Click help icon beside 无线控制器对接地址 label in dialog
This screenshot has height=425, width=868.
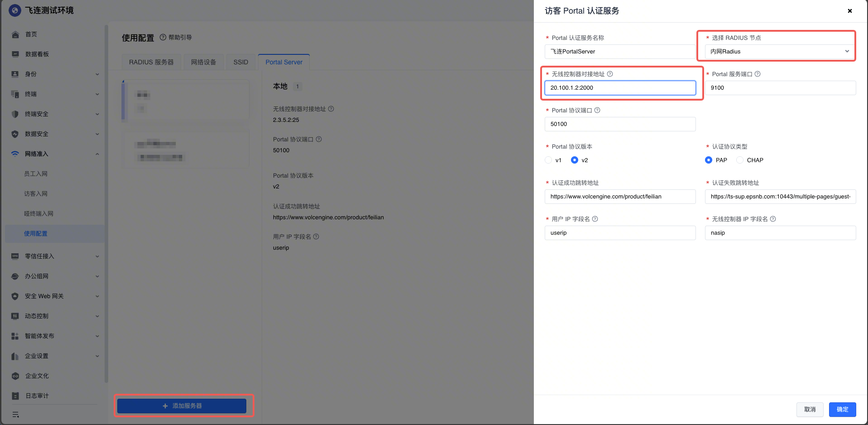point(610,74)
